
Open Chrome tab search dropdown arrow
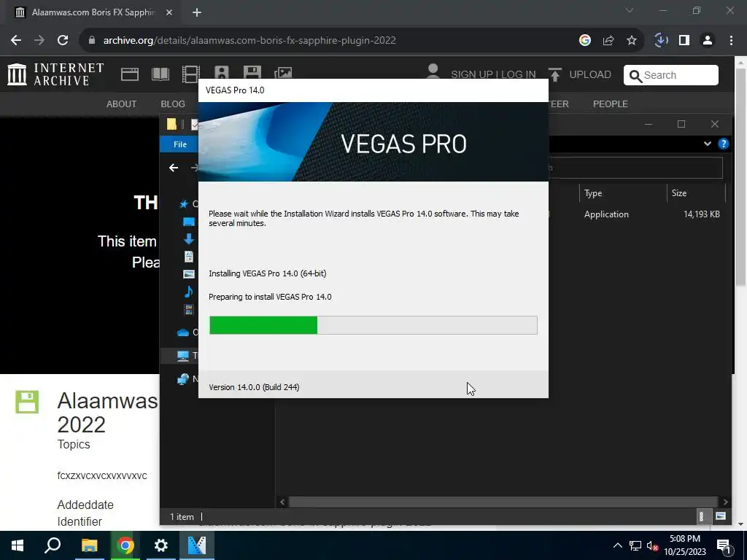(x=630, y=10)
